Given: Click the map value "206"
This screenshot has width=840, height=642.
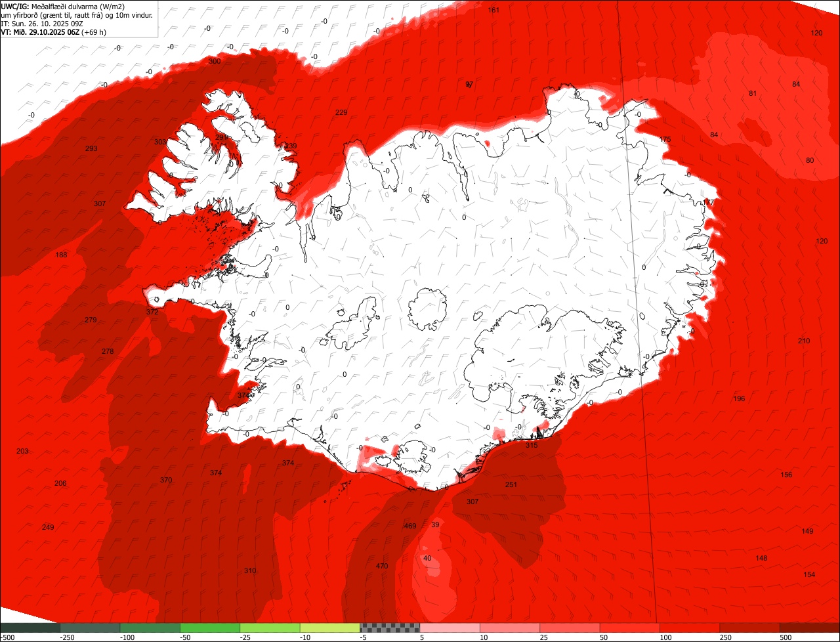Looking at the screenshot, I should point(60,483).
